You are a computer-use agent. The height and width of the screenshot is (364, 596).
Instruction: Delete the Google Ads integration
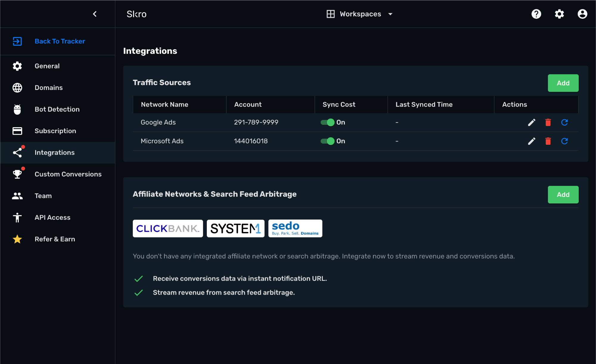click(548, 122)
